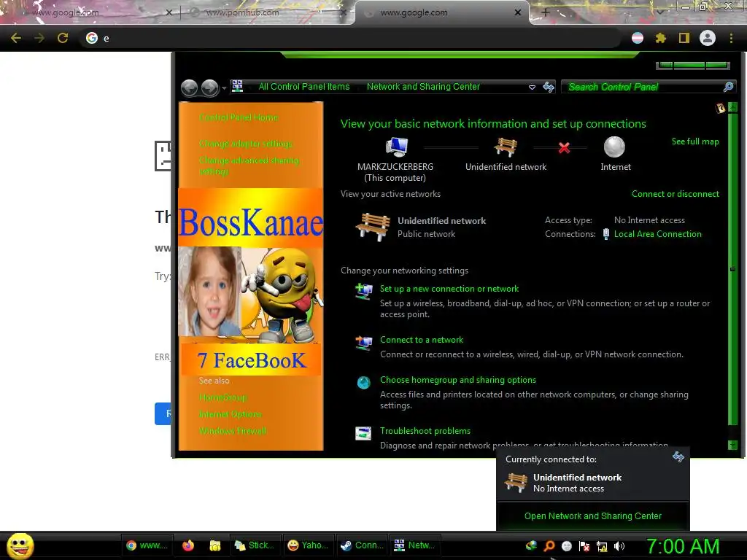747x560 pixels.
Task: Open Windows Firewall under See also
Action: tap(233, 431)
